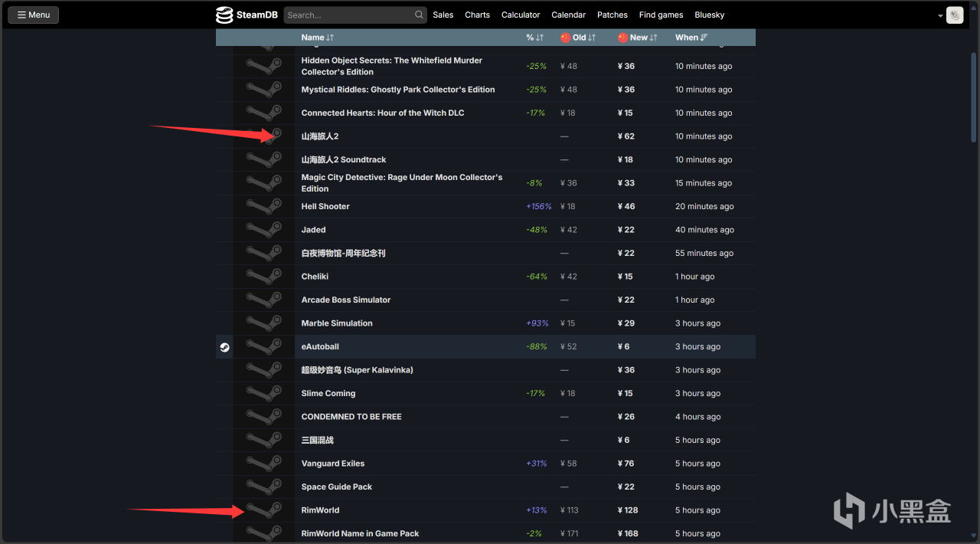Image resolution: width=980 pixels, height=544 pixels.
Task: Open CONDEMNED TO BE FREE link
Action: pos(351,417)
